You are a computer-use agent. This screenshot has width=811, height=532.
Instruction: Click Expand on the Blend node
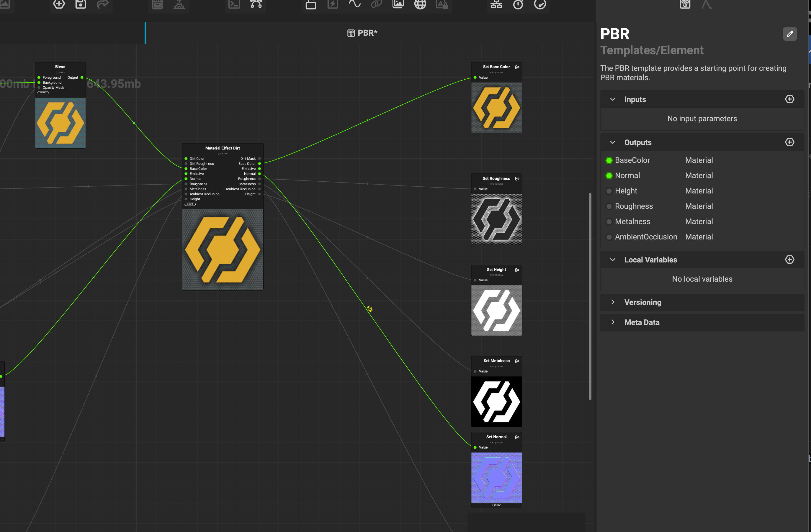tap(43, 93)
